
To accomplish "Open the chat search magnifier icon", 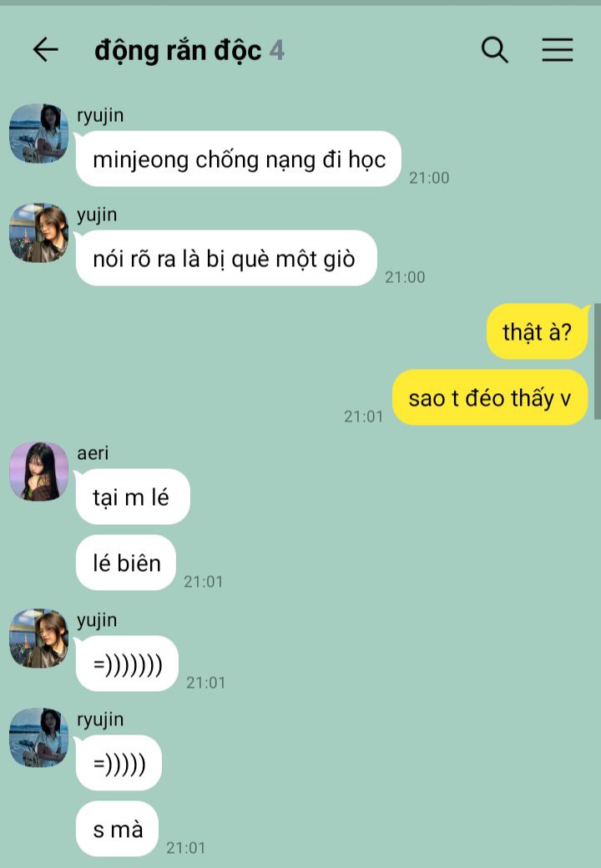I will click(494, 50).
